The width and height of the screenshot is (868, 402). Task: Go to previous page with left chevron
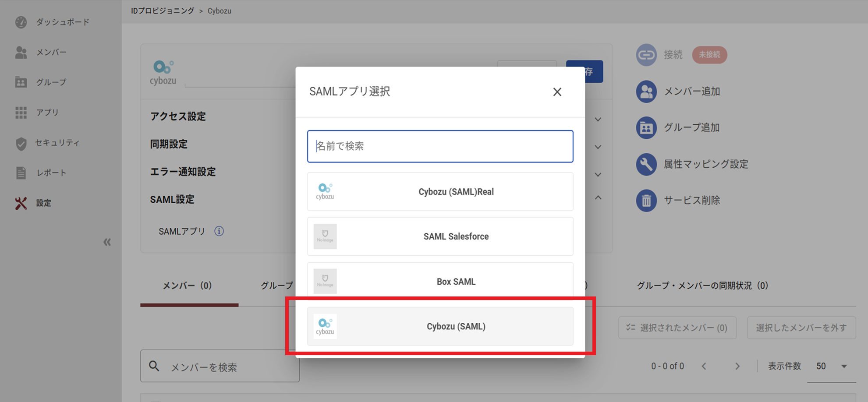pos(704,366)
